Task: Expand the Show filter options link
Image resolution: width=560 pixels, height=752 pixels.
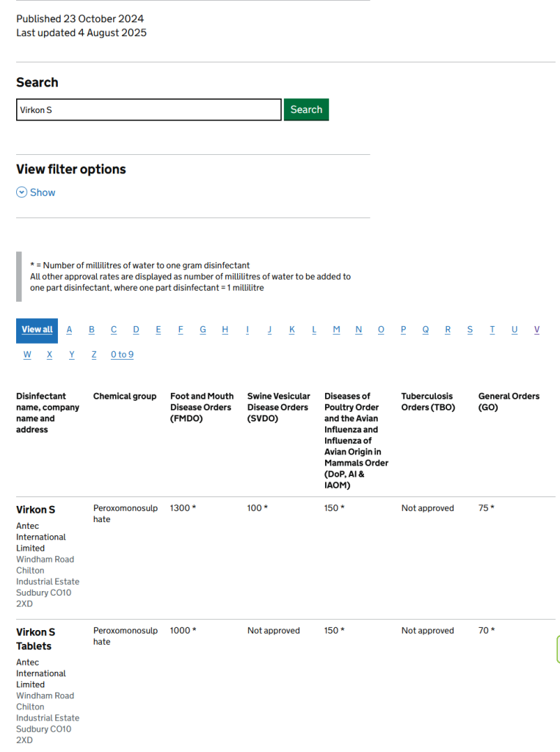Action: [43, 192]
